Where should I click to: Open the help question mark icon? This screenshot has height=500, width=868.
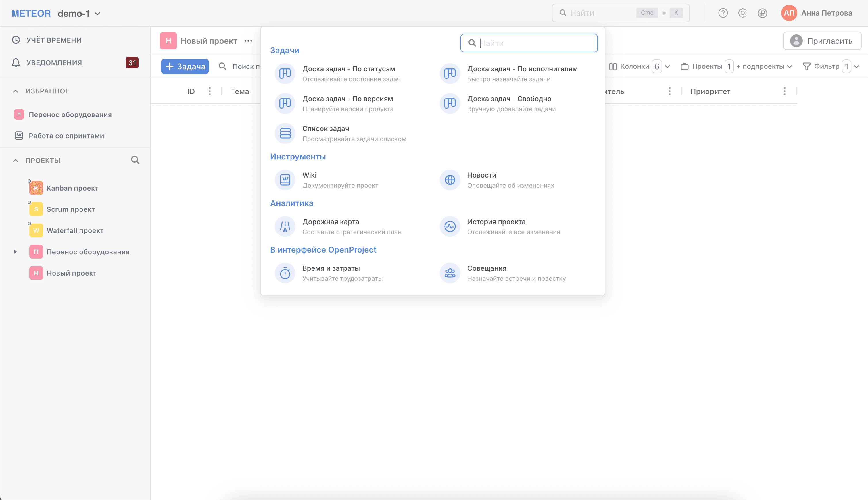pyautogui.click(x=723, y=13)
